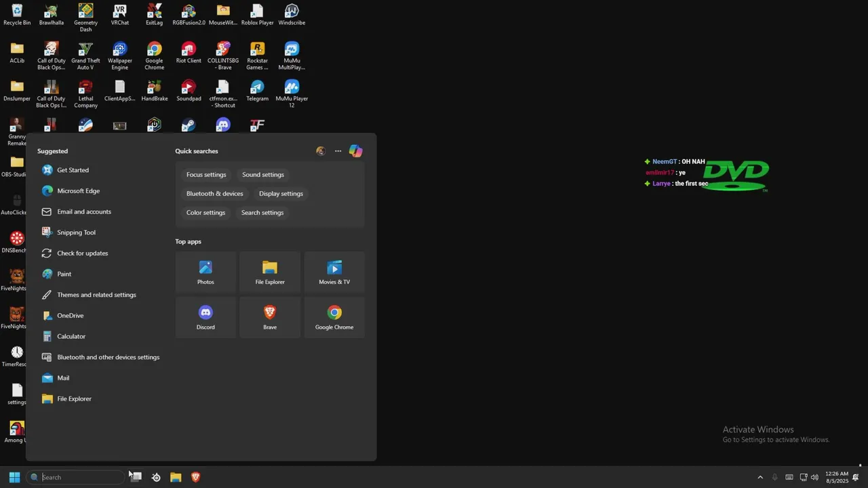Select the Telegram desktop icon

(257, 91)
